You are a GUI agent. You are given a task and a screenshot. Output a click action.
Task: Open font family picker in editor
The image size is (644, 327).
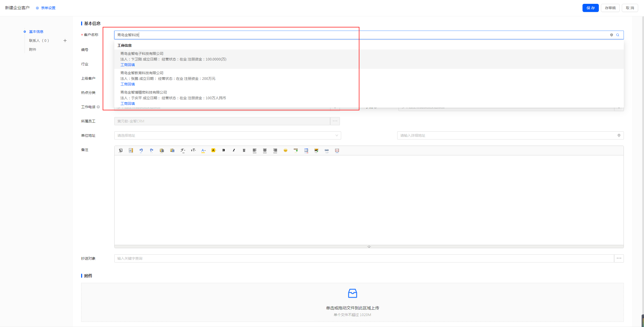tap(183, 150)
